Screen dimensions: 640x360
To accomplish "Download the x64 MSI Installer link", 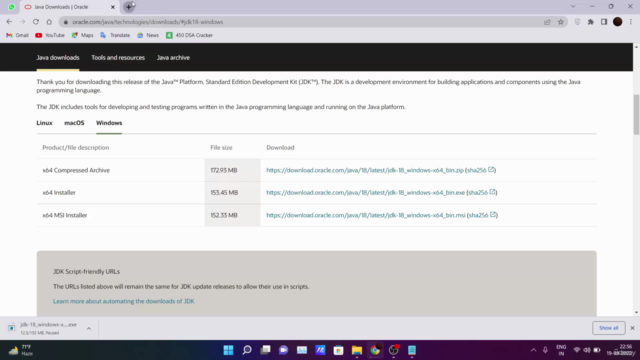I will [x=366, y=215].
